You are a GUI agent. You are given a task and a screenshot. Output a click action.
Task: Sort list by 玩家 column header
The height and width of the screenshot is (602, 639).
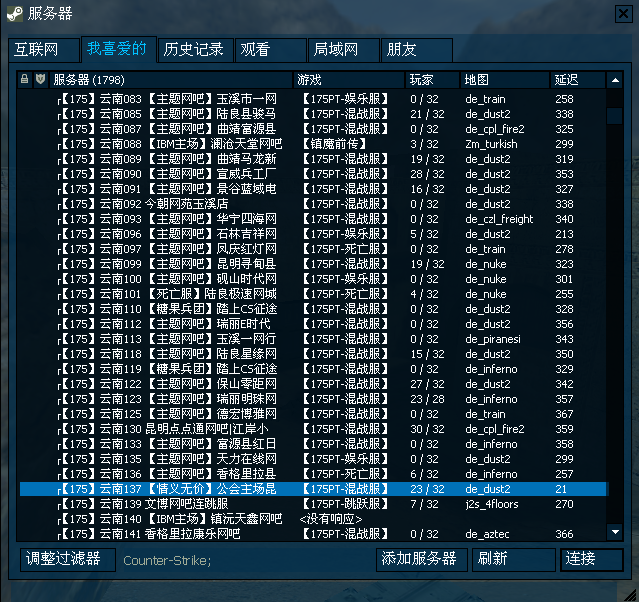tap(433, 79)
